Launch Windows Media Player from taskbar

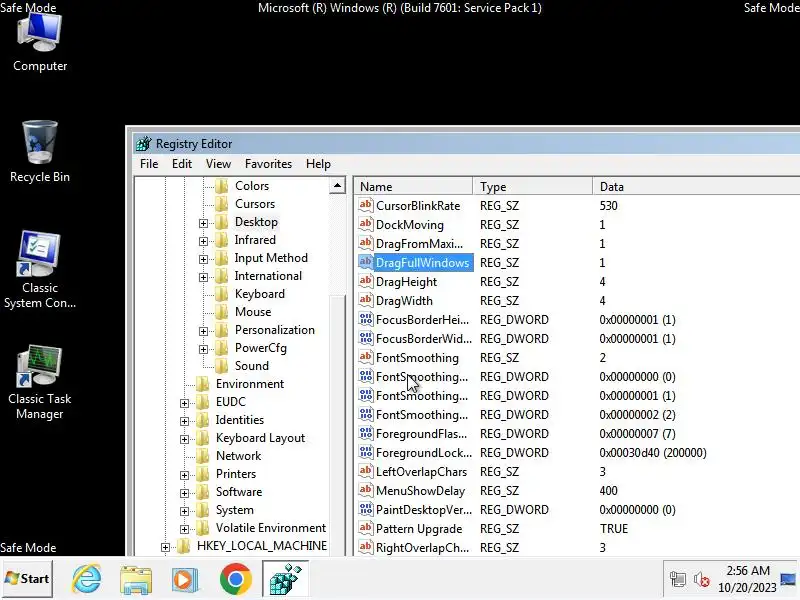pos(185,579)
